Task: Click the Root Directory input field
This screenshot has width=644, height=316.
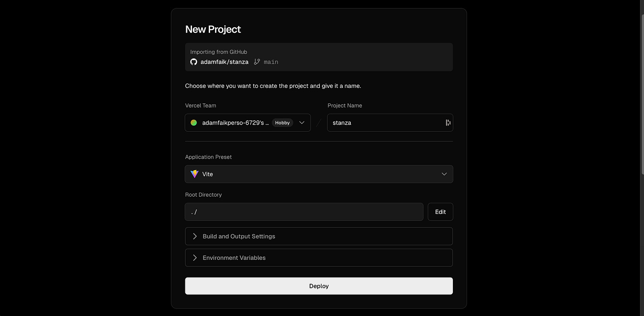Action: (x=303, y=212)
